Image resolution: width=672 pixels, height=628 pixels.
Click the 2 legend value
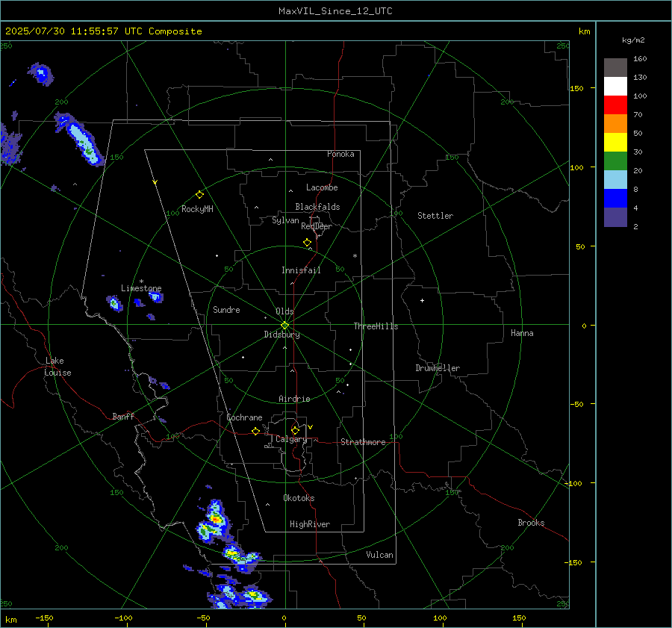click(x=635, y=227)
